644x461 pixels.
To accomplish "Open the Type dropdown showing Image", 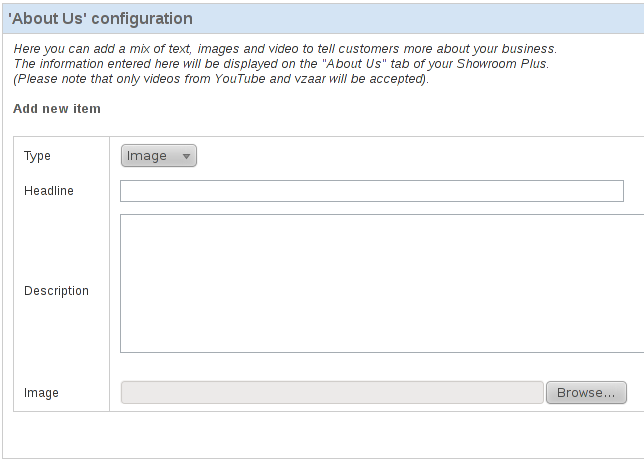I will coord(159,156).
